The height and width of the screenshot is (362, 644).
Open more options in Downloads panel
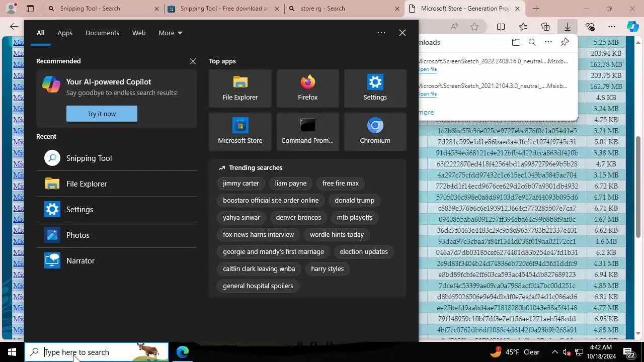pos(548,42)
